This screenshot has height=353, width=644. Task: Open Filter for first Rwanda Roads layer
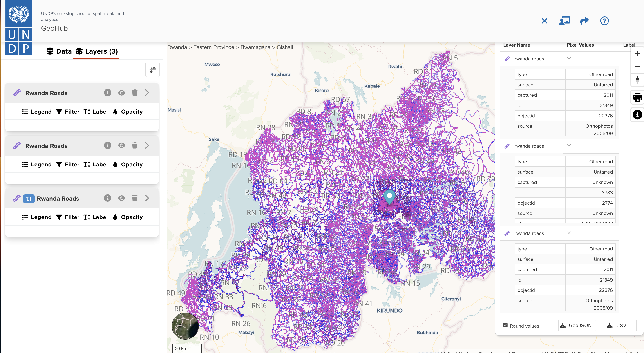coord(68,112)
